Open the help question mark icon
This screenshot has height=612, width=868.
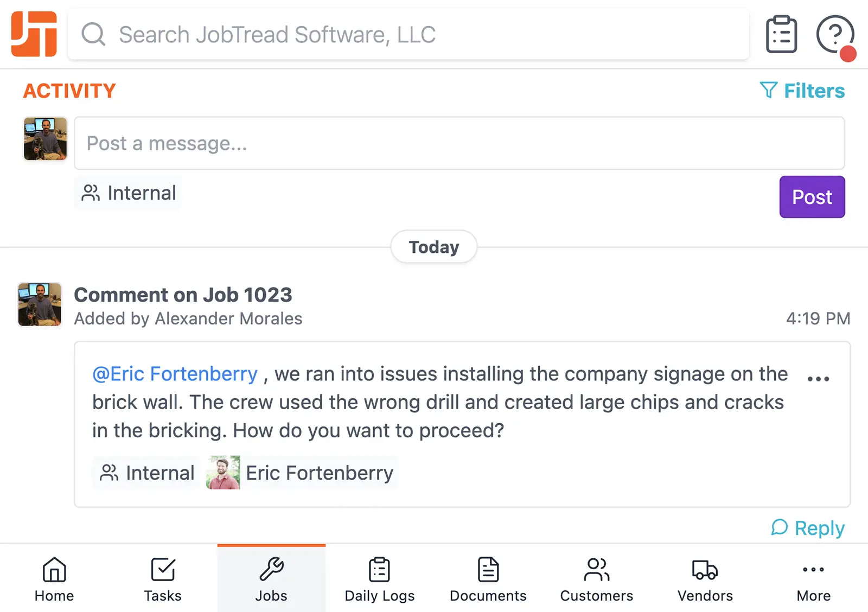click(x=834, y=35)
